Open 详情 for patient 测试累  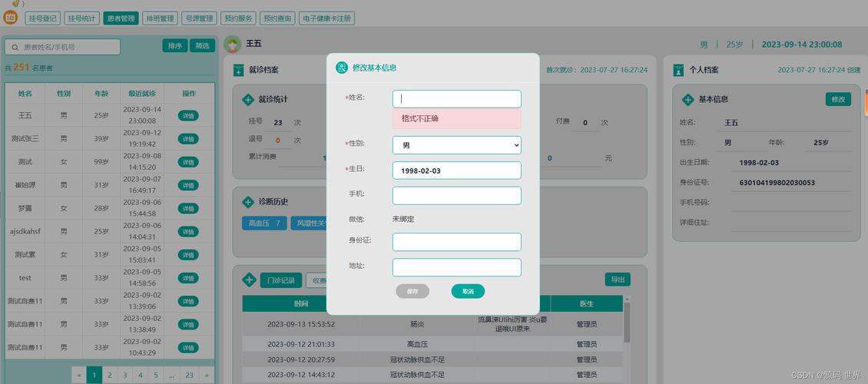pos(188,254)
